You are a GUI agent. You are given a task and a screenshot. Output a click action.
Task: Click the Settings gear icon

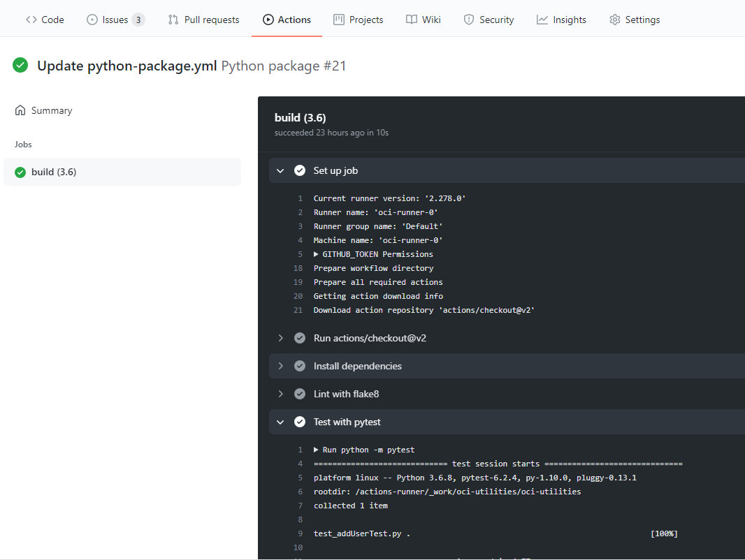(615, 20)
